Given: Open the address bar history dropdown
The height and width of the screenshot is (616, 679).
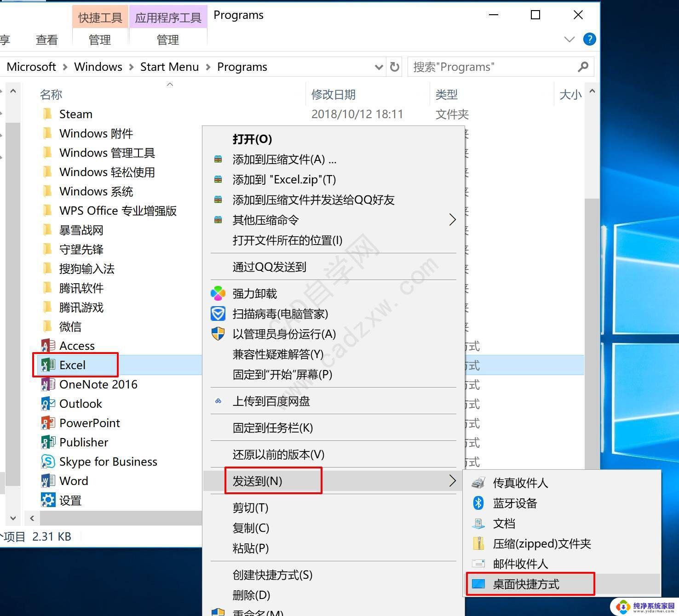Looking at the screenshot, I should 379,67.
